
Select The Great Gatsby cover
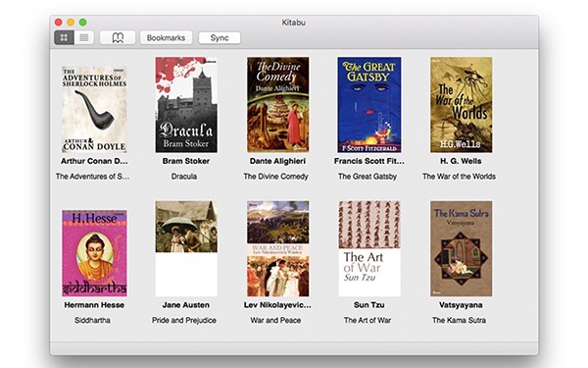[x=369, y=105]
